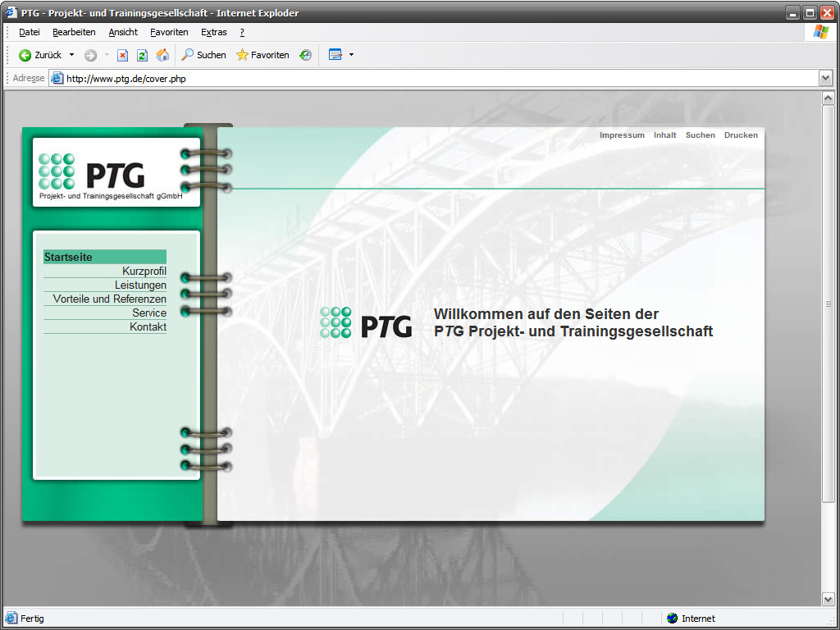Viewport: 840px width, 630px height.
Task: Click the green Zurück back arrow icon
Action: point(25,55)
